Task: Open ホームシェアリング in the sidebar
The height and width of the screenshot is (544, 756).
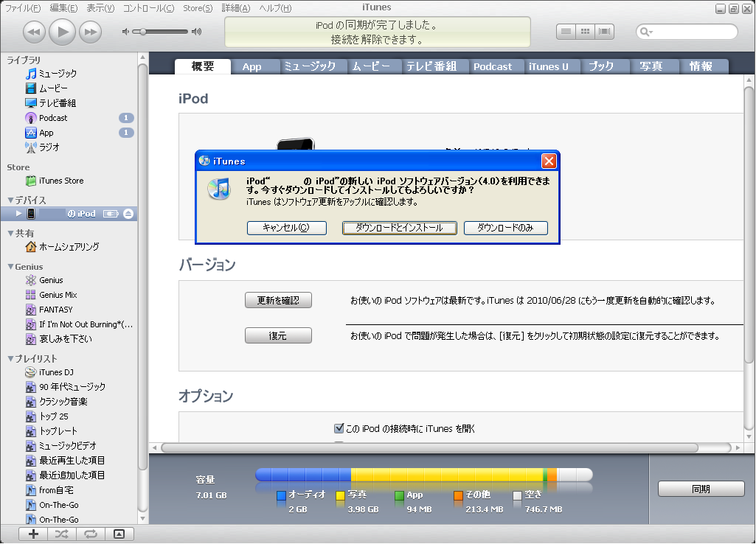Action: coord(62,247)
